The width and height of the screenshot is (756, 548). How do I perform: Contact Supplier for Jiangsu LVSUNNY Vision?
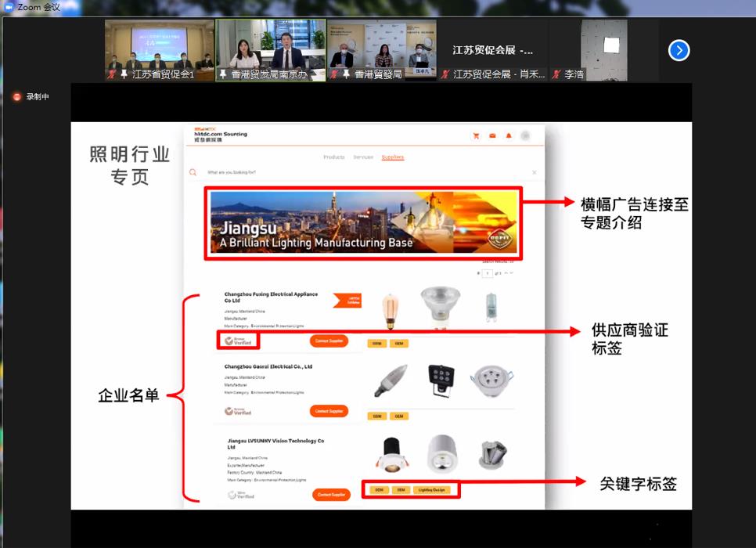coord(331,495)
